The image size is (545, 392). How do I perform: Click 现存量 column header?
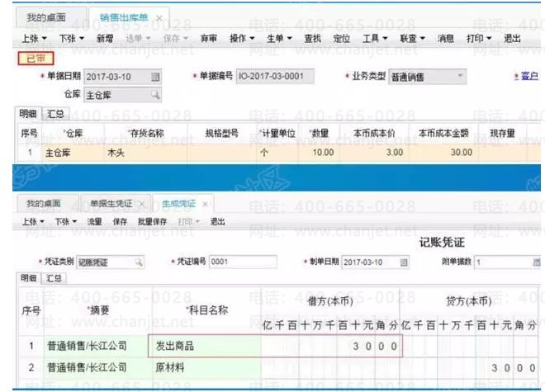[502, 133]
